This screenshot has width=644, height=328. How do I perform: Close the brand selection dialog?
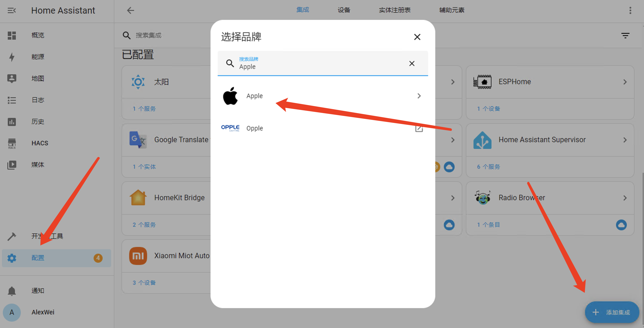coord(417,37)
